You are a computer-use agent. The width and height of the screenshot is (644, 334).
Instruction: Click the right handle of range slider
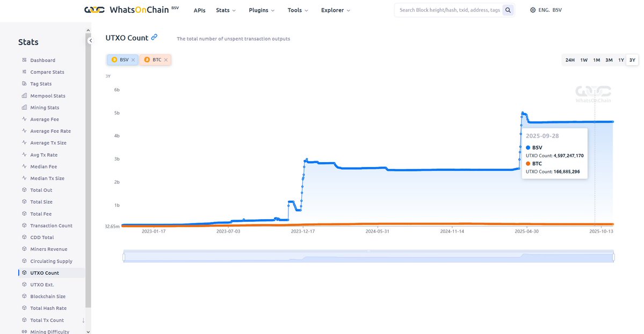pyautogui.click(x=613, y=257)
